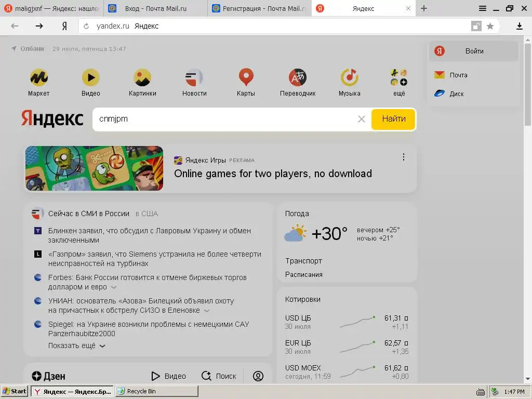Click the Войти login button

(474, 51)
